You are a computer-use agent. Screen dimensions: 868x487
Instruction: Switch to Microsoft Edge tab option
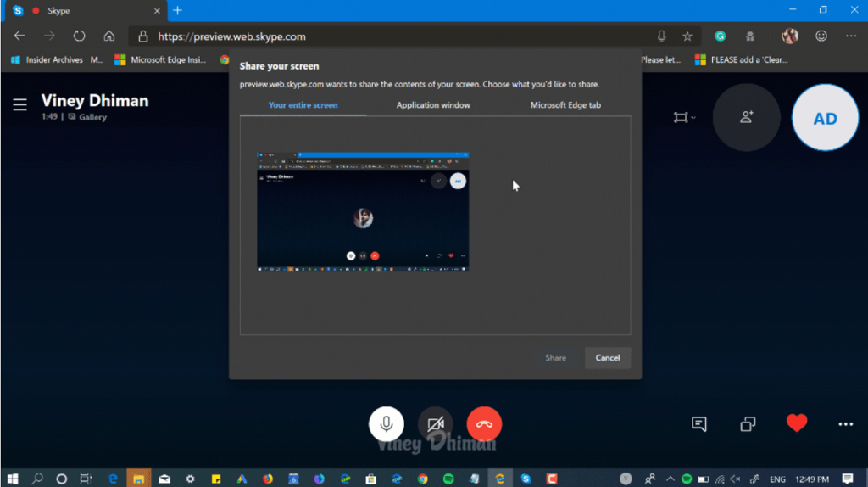click(x=565, y=104)
